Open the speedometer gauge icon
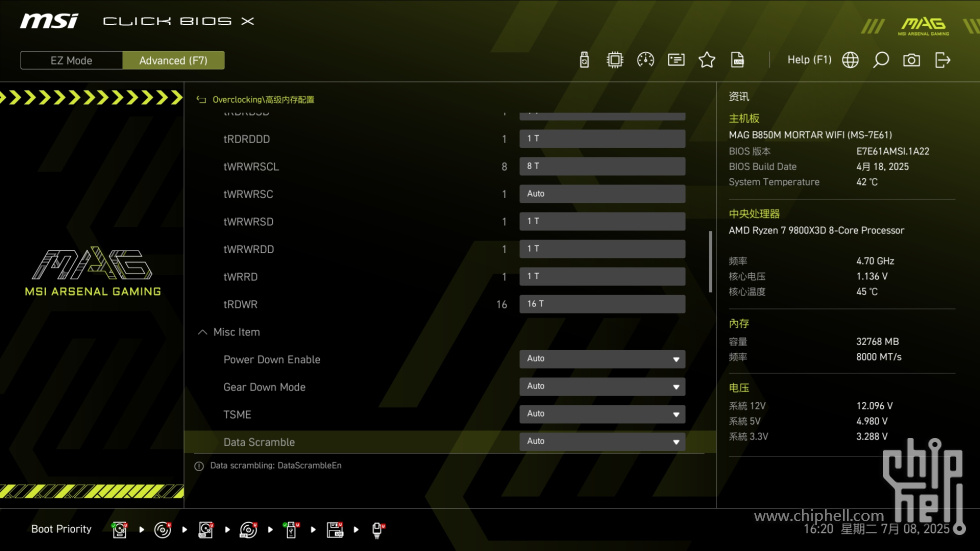This screenshot has height=551, width=980. coord(646,60)
